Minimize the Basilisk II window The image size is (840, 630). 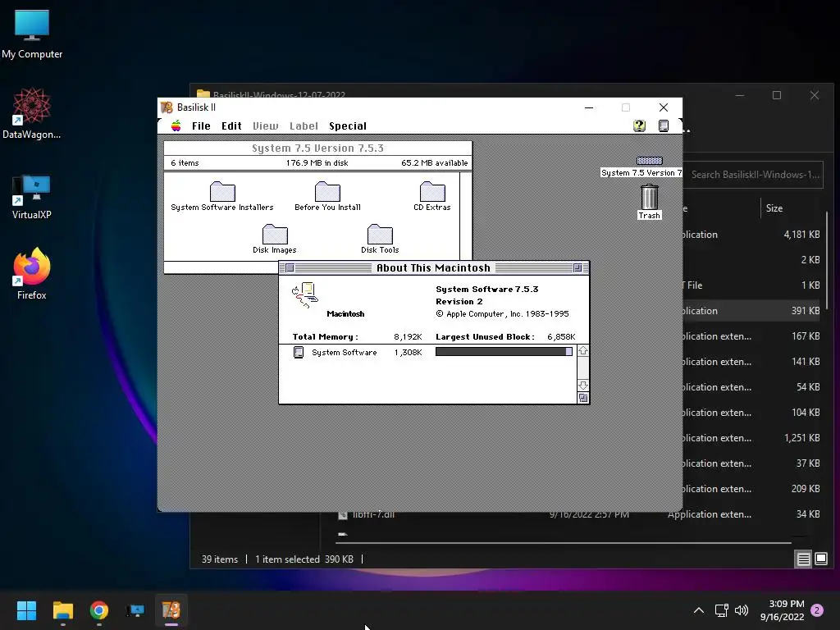pos(589,107)
